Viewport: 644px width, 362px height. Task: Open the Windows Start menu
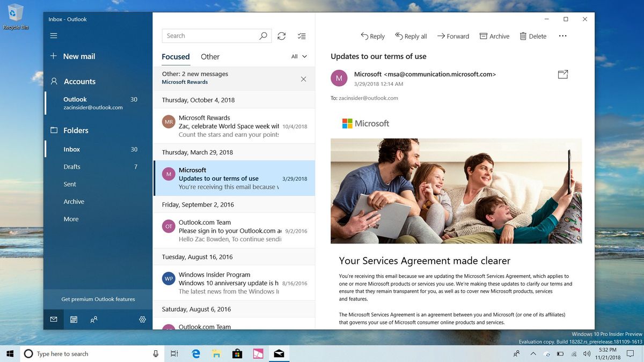(x=10, y=353)
